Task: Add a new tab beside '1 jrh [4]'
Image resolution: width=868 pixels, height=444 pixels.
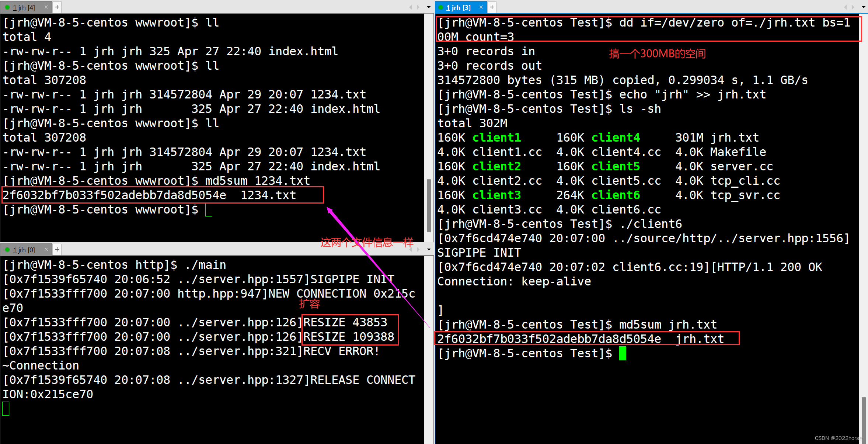Action: click(57, 7)
